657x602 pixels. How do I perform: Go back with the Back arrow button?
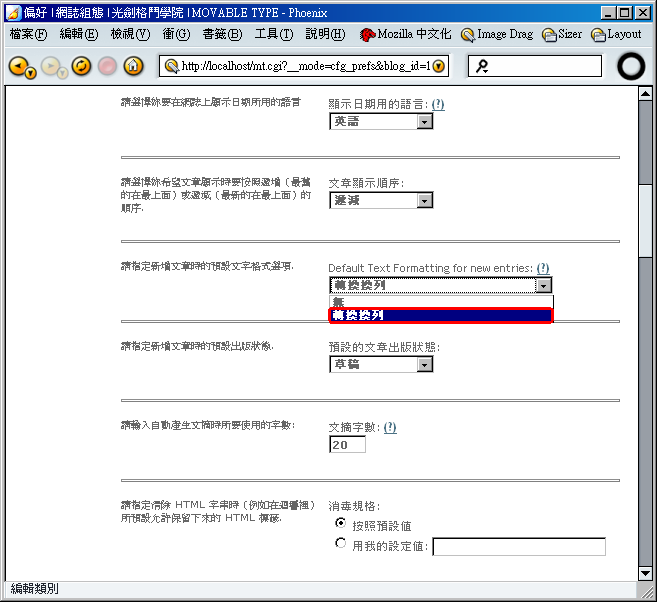(x=18, y=65)
